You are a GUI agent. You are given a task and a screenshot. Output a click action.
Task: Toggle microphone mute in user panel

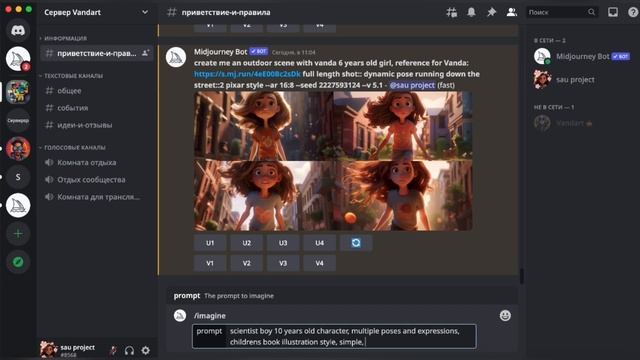click(113, 350)
